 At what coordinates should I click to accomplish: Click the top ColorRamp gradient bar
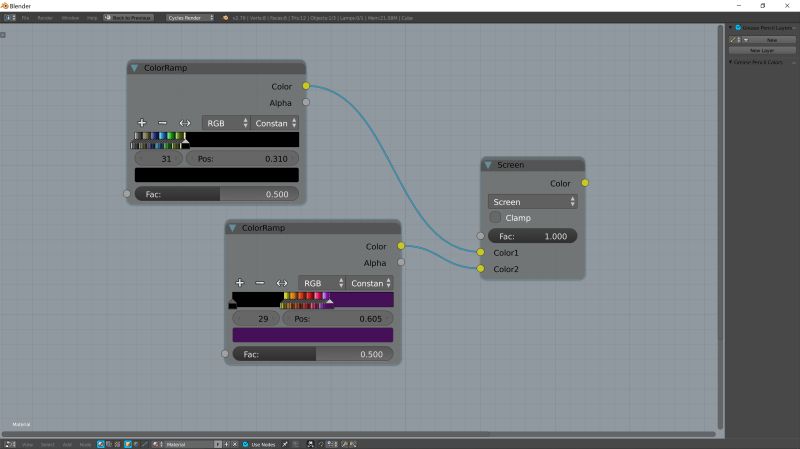tap(215, 140)
